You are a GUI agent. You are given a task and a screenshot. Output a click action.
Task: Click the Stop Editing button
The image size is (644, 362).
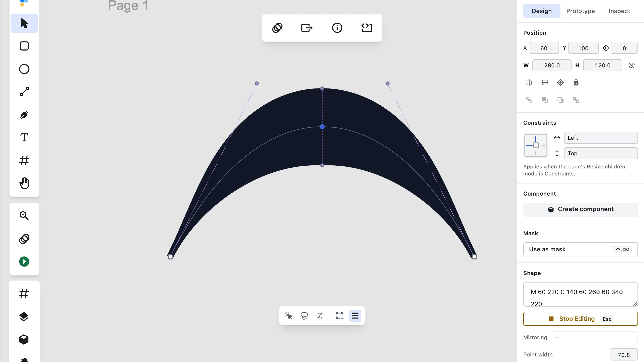[x=580, y=319]
